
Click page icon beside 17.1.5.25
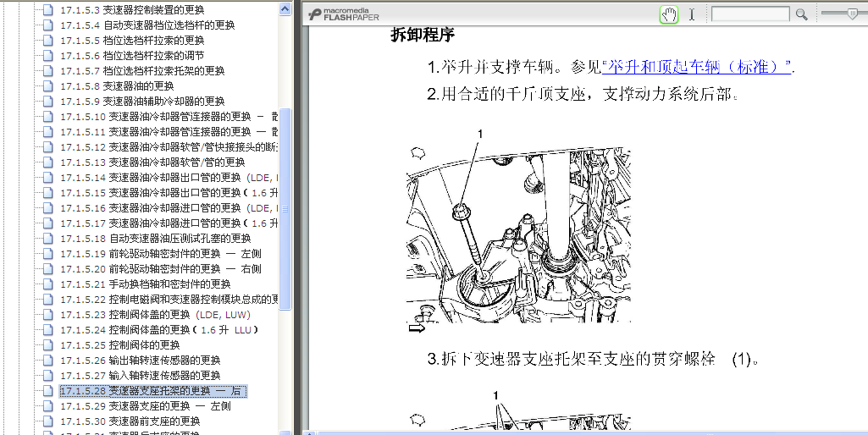tap(47, 345)
